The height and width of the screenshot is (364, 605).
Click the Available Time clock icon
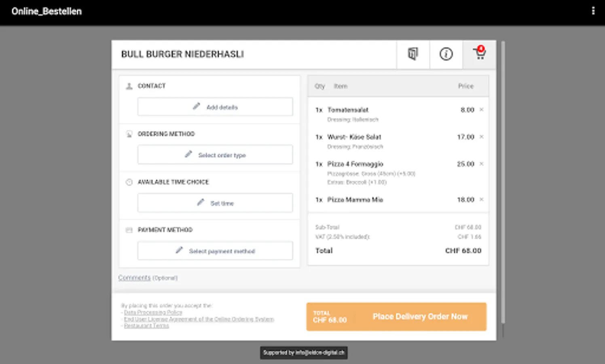coord(129,182)
